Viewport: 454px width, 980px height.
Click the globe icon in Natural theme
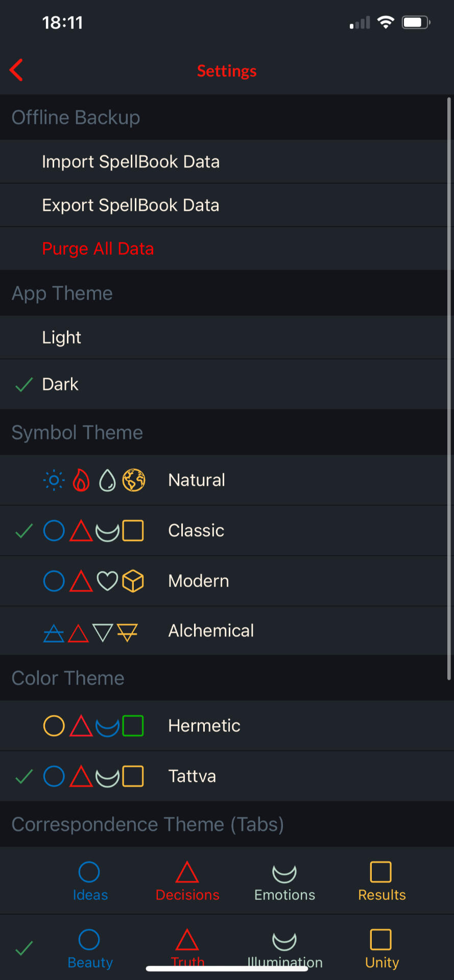click(134, 480)
